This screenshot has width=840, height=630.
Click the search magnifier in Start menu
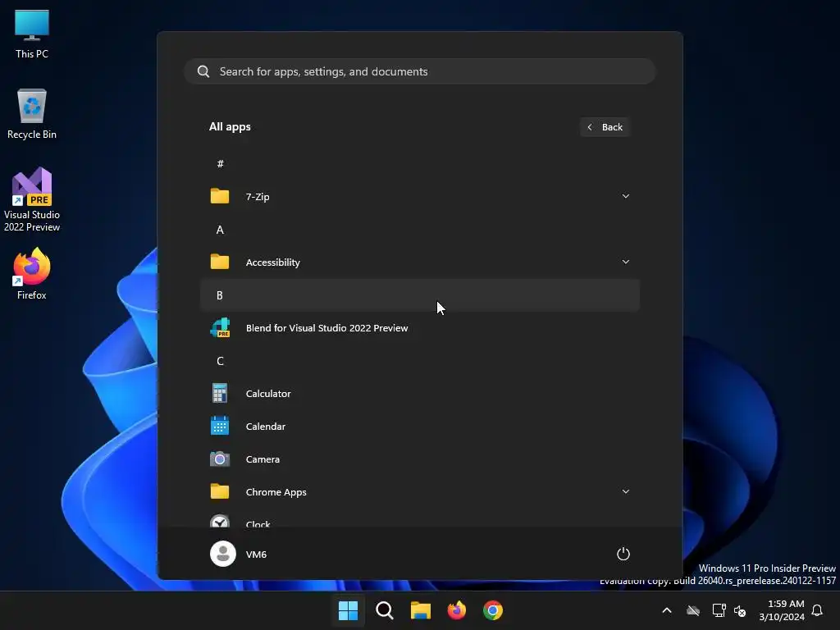click(x=203, y=72)
